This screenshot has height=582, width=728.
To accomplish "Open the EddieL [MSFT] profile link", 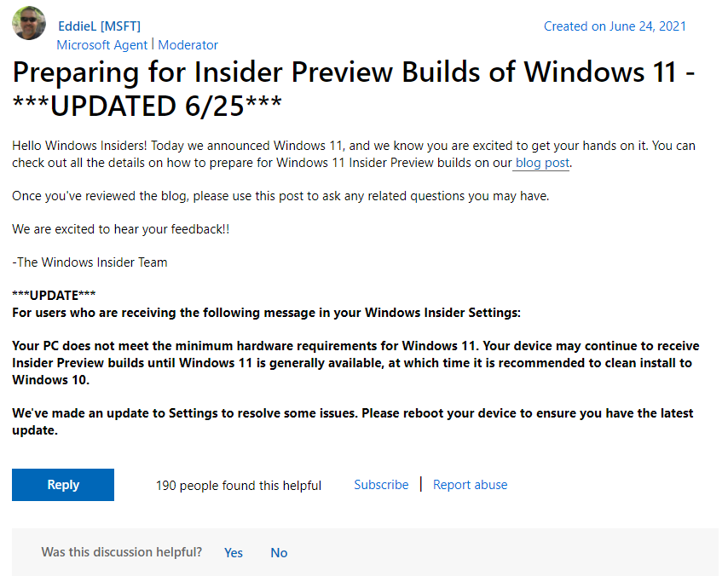I will pos(99,26).
